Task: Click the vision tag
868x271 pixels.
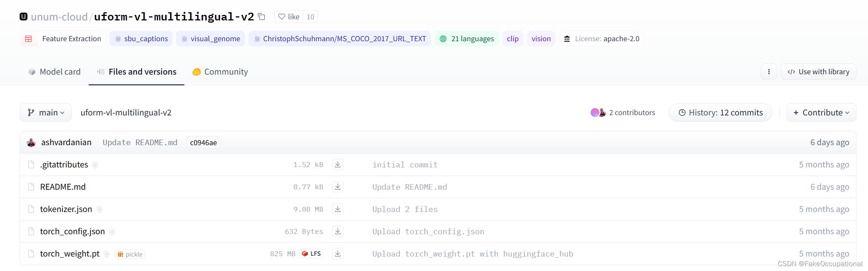Action: [541, 39]
